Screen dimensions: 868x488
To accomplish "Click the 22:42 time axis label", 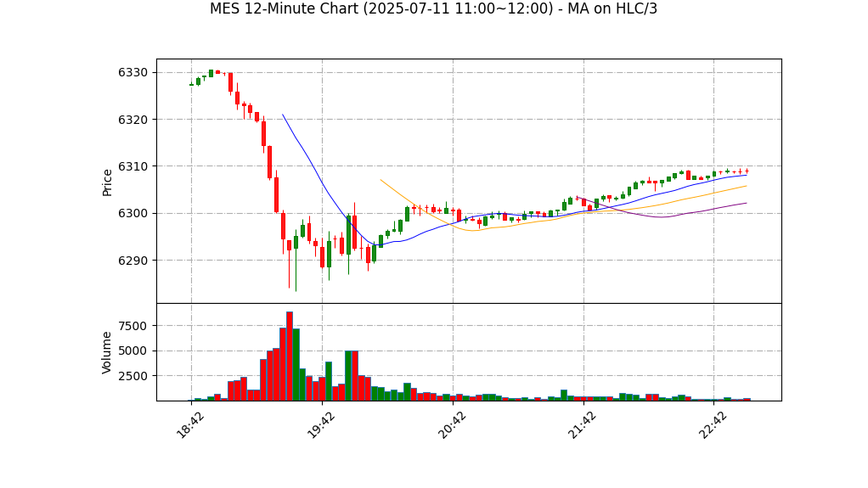I will click(x=713, y=425).
